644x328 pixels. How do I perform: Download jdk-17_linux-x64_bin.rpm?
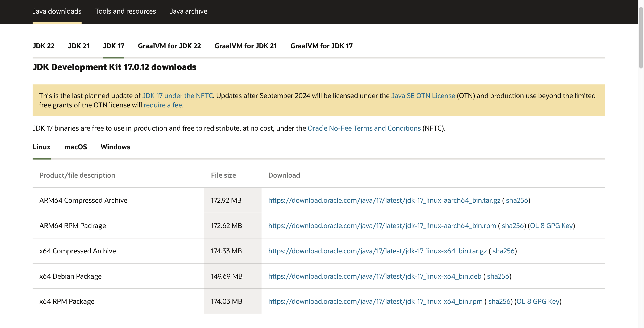point(375,301)
